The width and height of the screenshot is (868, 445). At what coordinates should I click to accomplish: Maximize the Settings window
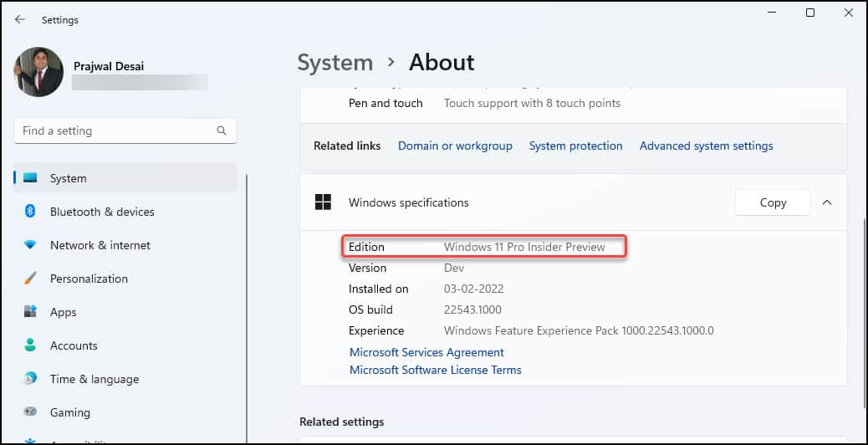pyautogui.click(x=809, y=13)
